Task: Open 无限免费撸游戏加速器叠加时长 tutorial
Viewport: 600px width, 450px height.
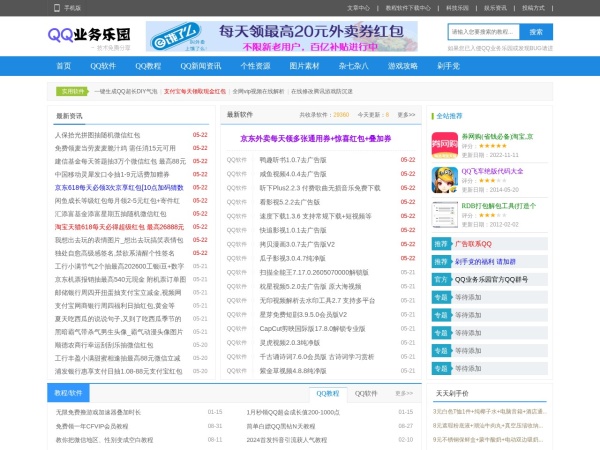Action: [98, 412]
